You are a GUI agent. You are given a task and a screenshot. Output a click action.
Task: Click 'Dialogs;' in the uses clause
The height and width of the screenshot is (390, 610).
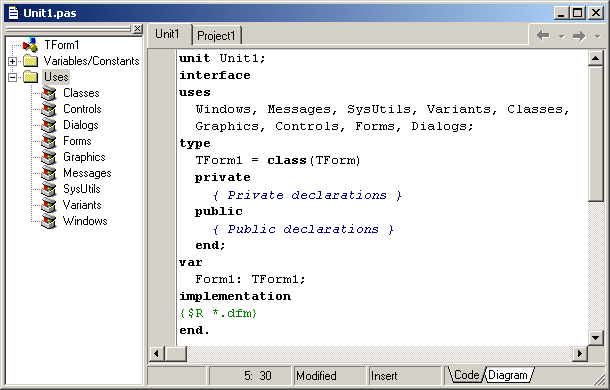click(x=442, y=126)
